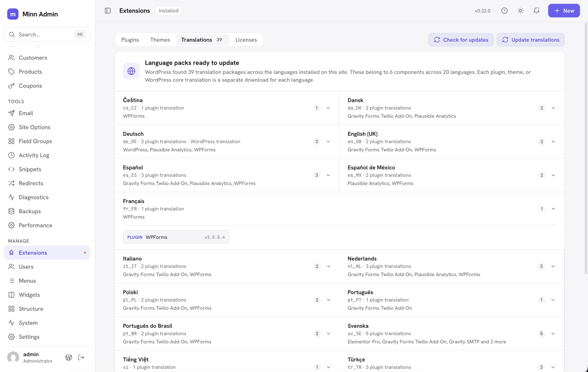588x372 pixels.
Task: Expand the Italiano language row
Action: 227,266
